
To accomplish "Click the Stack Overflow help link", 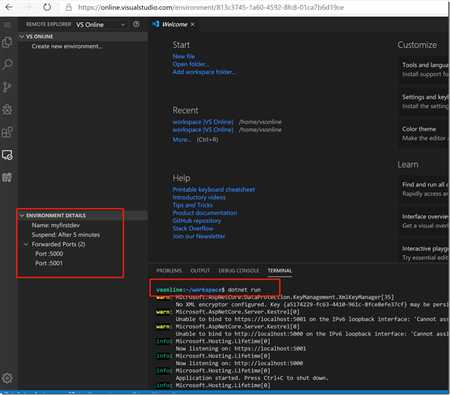I will pyautogui.click(x=193, y=229).
